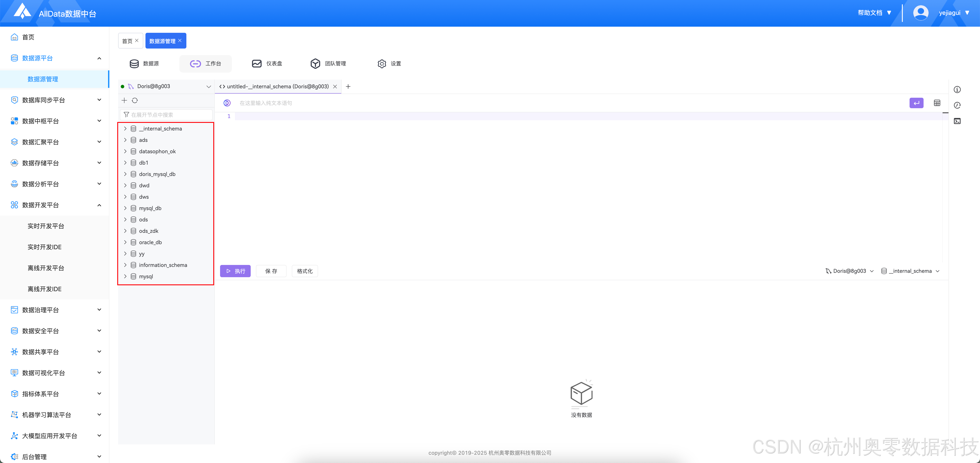Switch to the 设置 tab
Screen dimensions: 980x463
coord(389,63)
